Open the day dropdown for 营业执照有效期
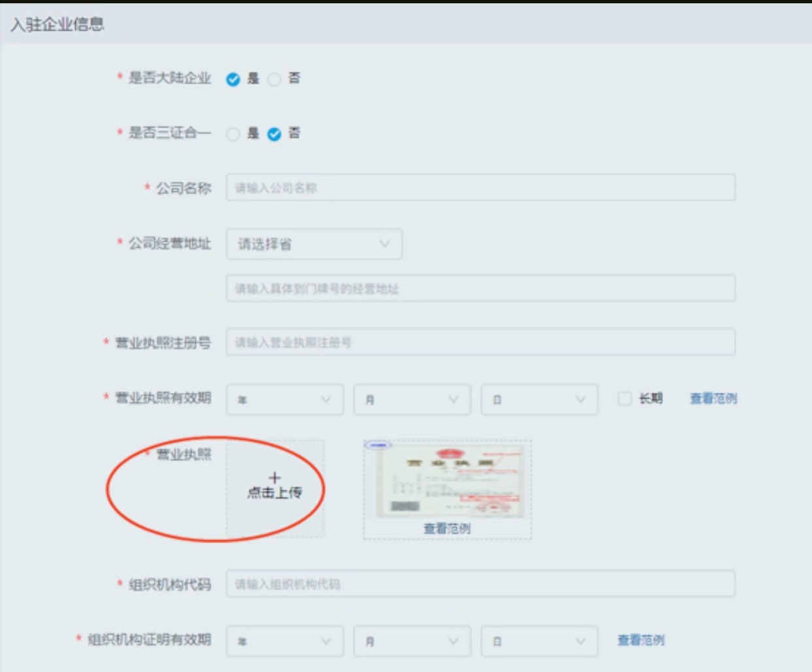This screenshot has height=672, width=812. (x=539, y=399)
